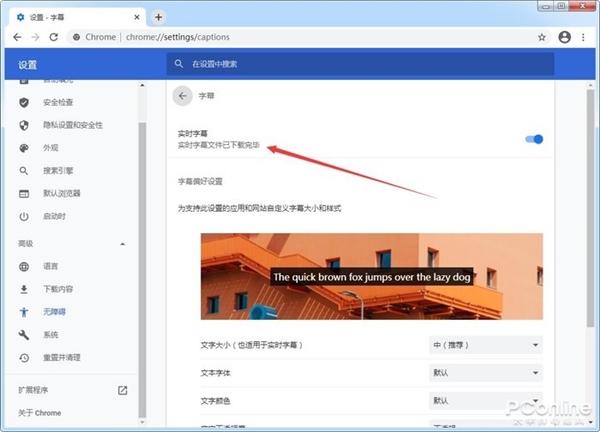The width and height of the screenshot is (600, 432).
Task: Bookmark this page with star icon
Action: click(x=541, y=37)
